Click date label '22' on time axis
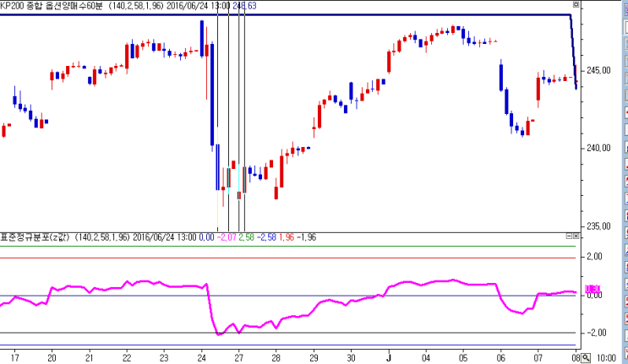Screen dimensions: 628x364 tap(127, 357)
